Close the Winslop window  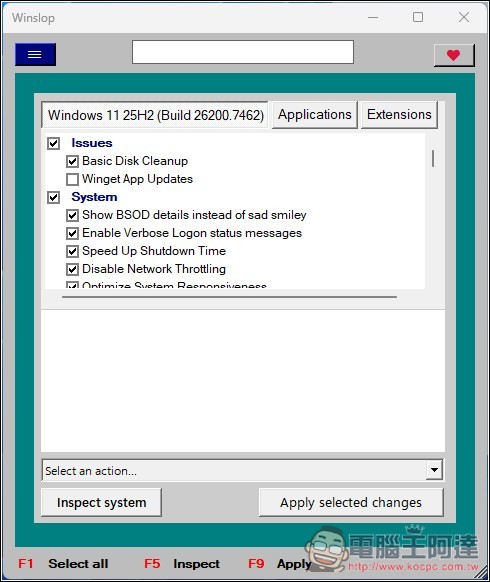[464, 17]
